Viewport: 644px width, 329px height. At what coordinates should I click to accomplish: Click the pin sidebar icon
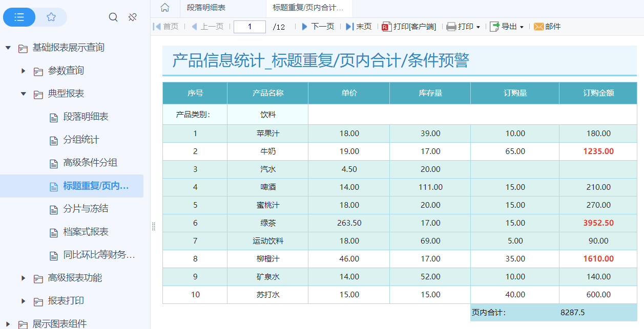[133, 17]
